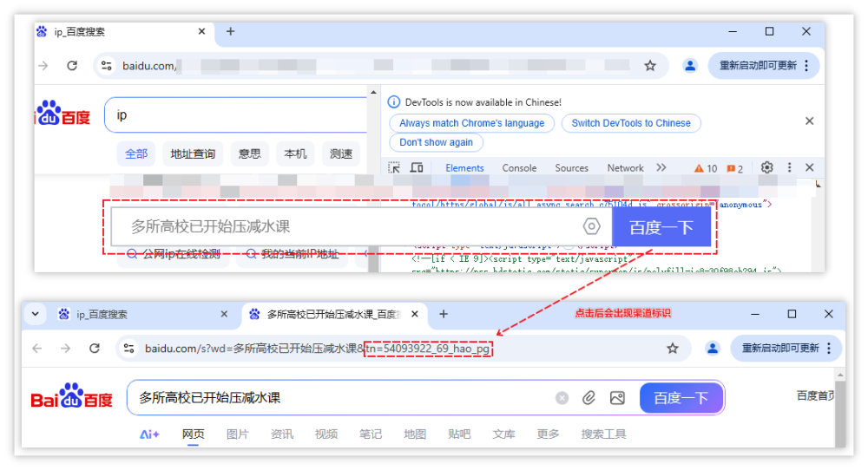
Task: Open DevTools settings gear
Action: (x=766, y=168)
